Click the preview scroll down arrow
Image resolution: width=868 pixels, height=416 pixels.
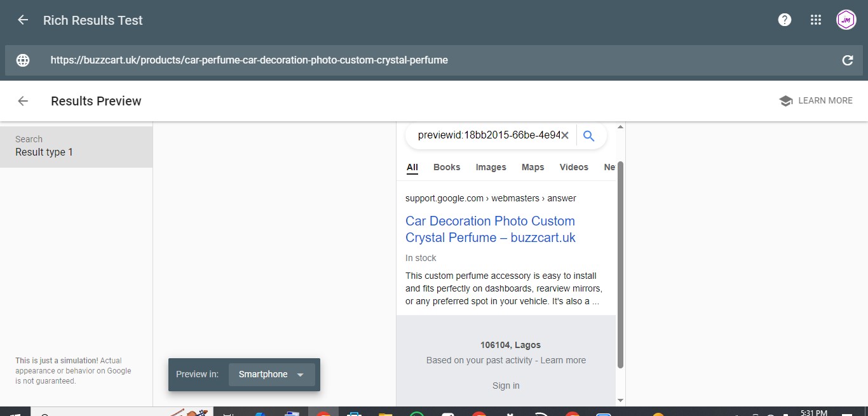[620, 401]
